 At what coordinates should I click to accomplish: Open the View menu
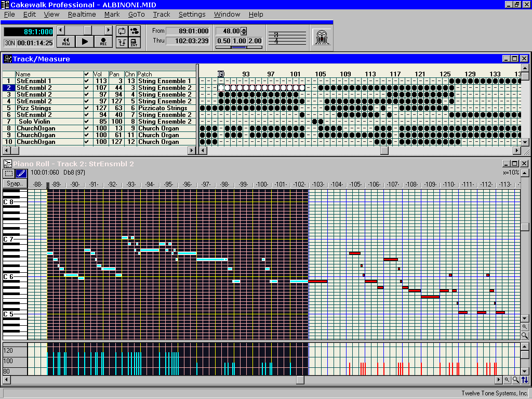[x=51, y=14]
